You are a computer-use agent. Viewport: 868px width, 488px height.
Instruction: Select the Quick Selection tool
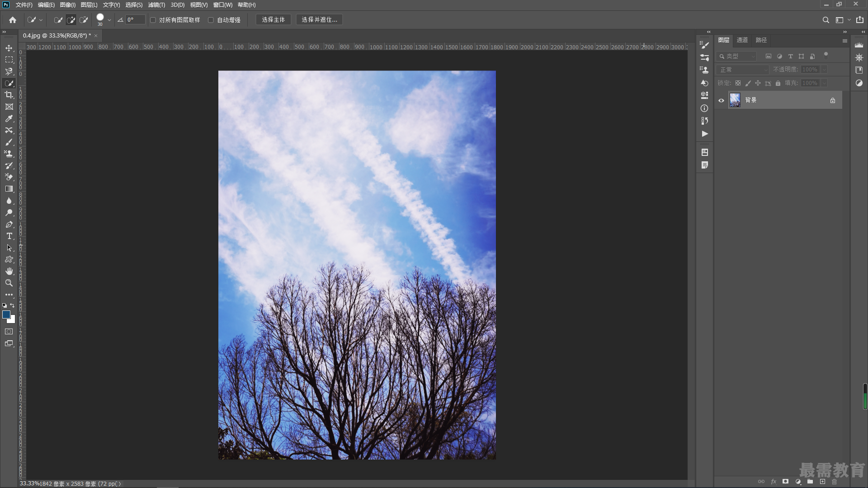(x=9, y=83)
